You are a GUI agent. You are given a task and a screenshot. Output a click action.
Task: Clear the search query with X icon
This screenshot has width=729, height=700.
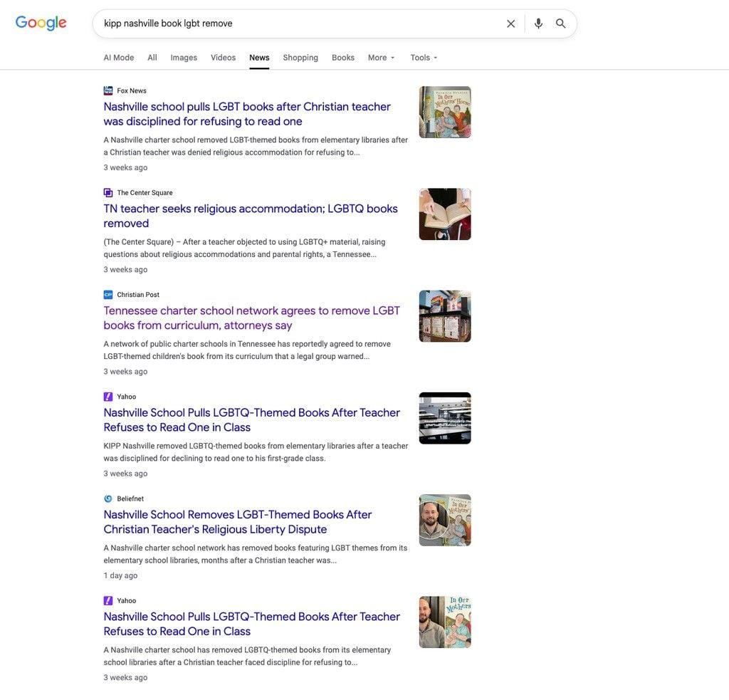tap(510, 23)
